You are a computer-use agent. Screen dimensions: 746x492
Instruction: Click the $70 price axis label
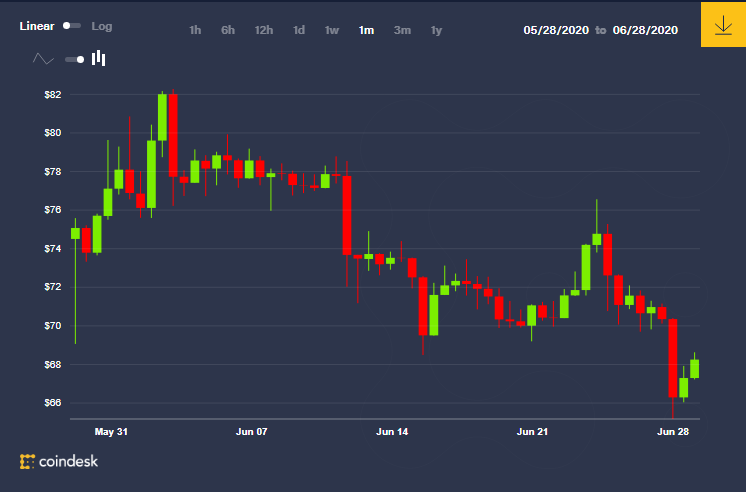pos(53,326)
